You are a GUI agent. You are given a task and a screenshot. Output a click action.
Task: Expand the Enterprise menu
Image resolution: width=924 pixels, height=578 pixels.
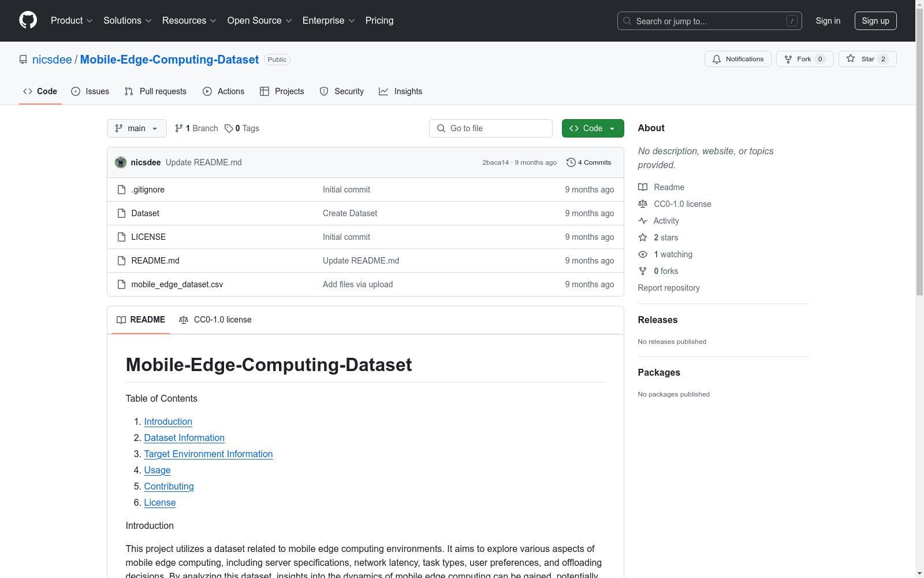[x=329, y=20]
